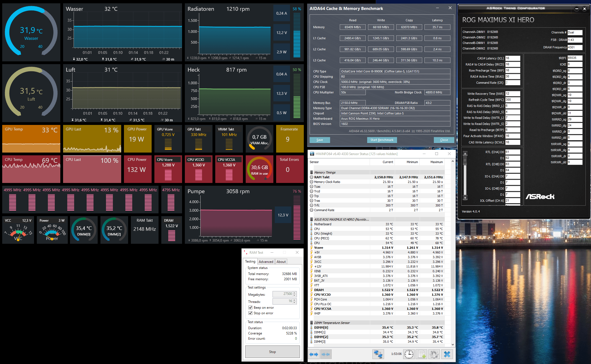Click the HWiNFO sensor list scroll-down arrow
The image size is (591, 364).
(x=453, y=344)
